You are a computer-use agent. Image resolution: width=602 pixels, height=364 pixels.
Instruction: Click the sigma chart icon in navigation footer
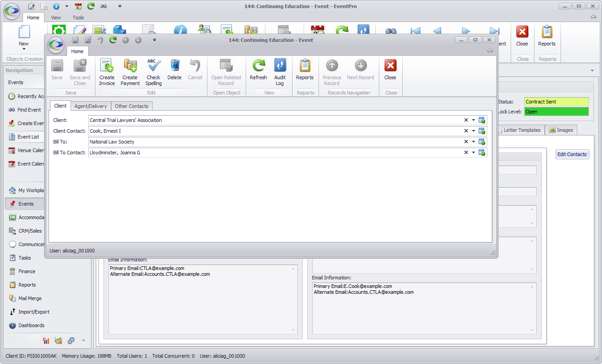[46, 341]
